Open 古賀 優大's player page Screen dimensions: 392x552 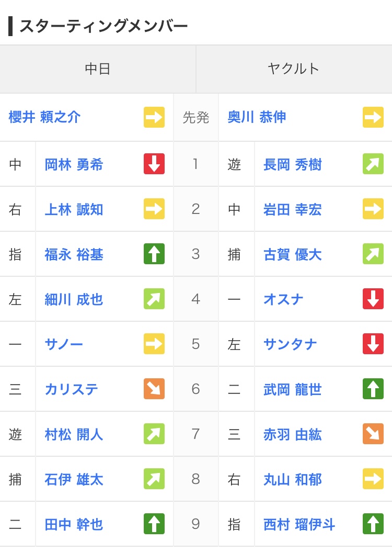coord(292,255)
